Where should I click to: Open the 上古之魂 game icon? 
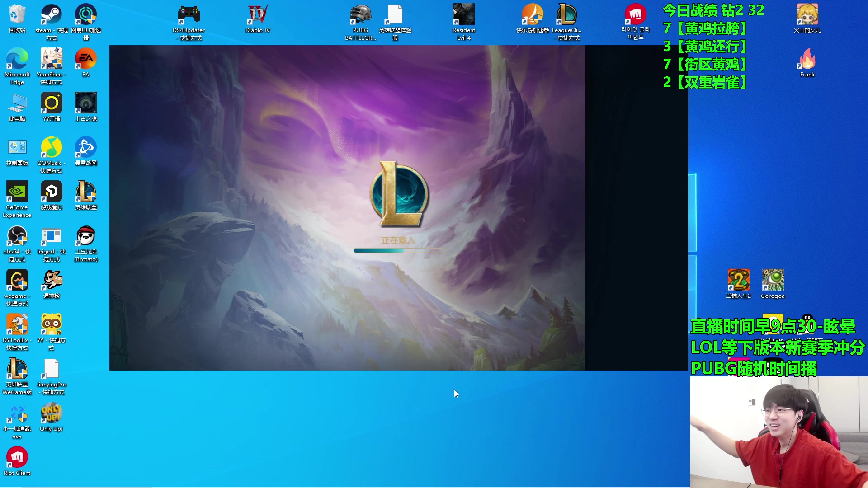86,107
